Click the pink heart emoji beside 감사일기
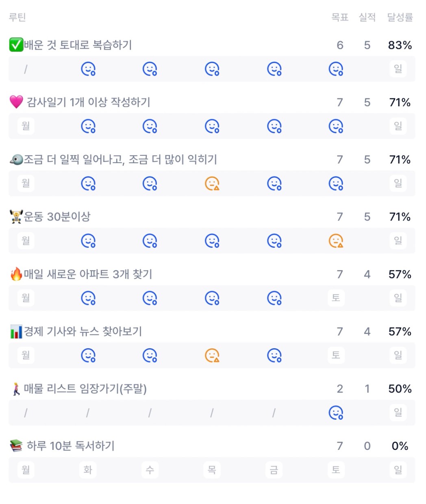The height and width of the screenshot is (504, 426). pyautogui.click(x=16, y=102)
